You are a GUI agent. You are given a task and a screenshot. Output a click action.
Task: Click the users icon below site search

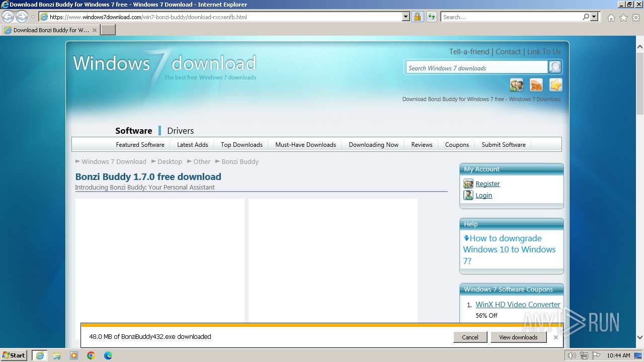517,85
